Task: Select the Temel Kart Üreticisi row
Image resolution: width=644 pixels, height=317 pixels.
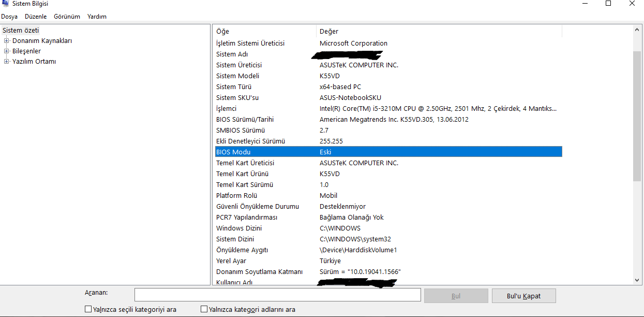Action: click(x=388, y=163)
